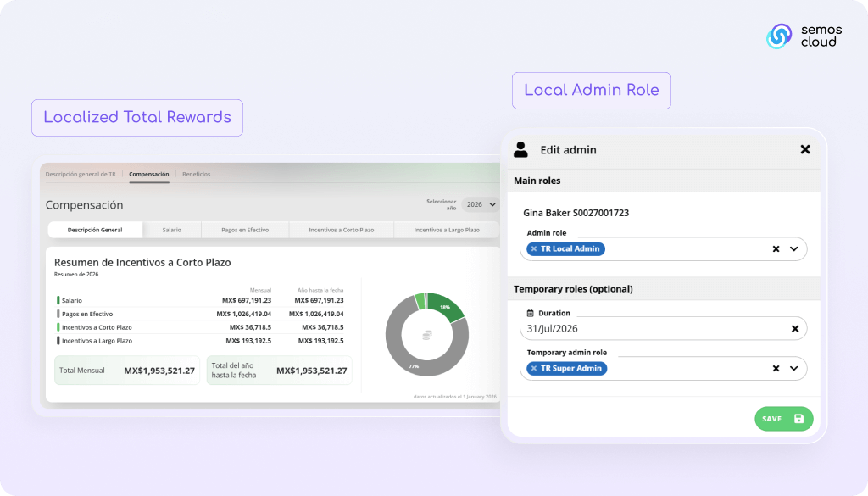
Task: Go to Descripción general de TR tab
Action: pyautogui.click(x=81, y=174)
